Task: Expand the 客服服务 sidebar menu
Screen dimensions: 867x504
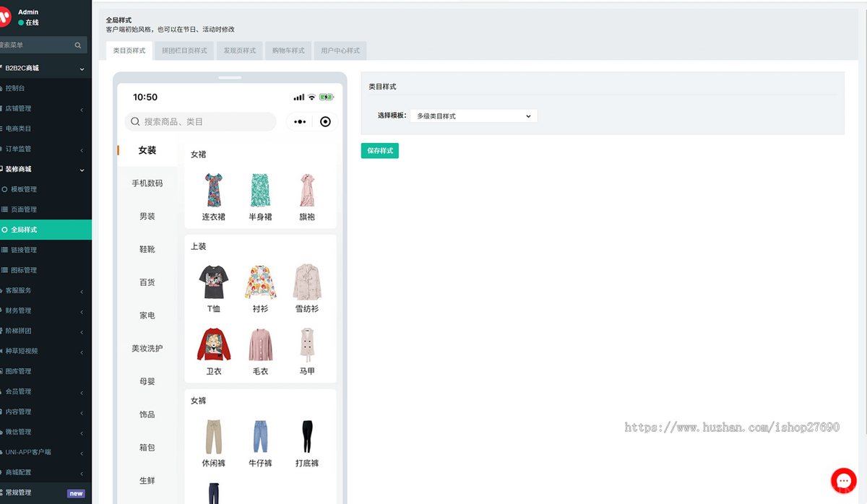Action: [x=46, y=290]
